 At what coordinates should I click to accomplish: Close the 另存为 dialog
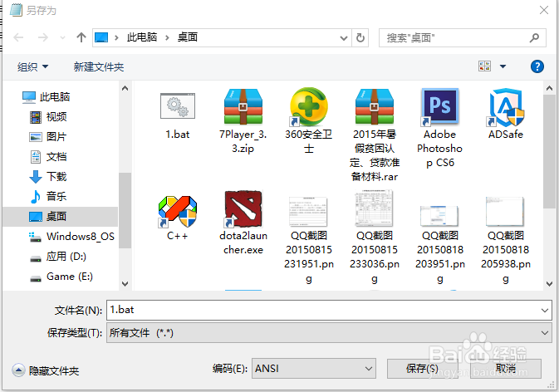[544, 10]
